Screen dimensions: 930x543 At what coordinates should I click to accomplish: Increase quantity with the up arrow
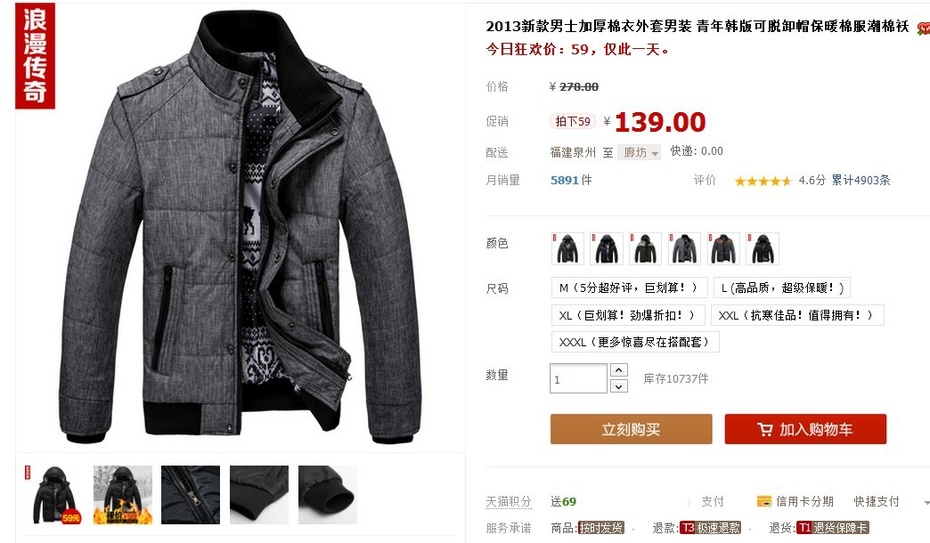619,370
